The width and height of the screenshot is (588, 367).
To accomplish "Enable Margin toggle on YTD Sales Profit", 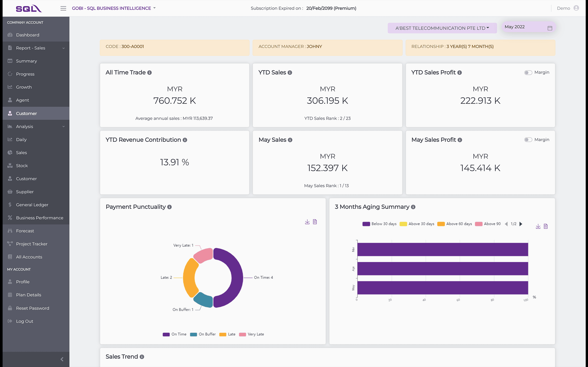I will coord(528,72).
